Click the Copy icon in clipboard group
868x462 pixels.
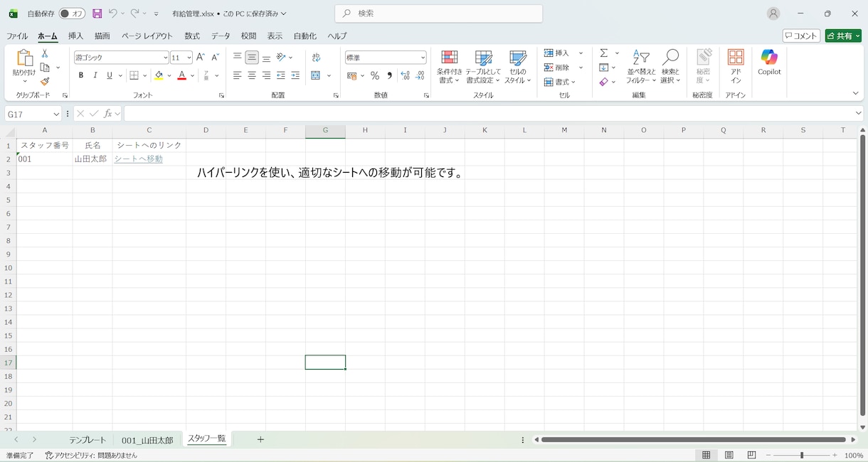45,68
